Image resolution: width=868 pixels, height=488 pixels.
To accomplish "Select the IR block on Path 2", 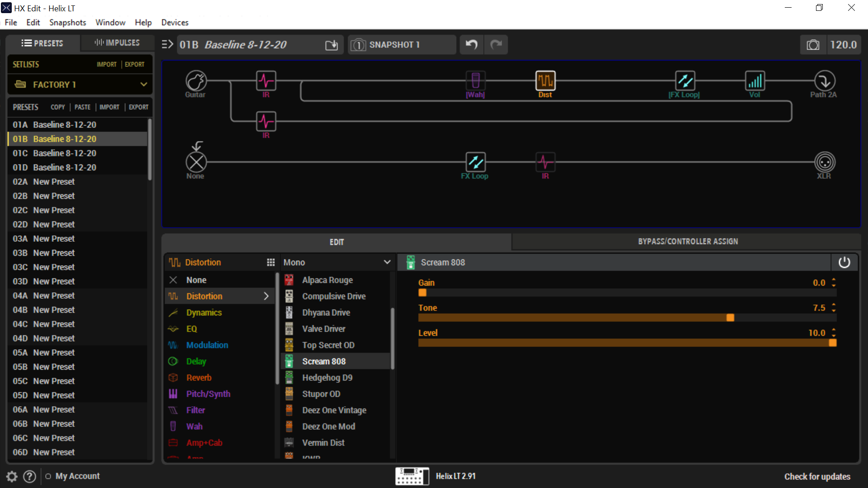I will pyautogui.click(x=545, y=162).
